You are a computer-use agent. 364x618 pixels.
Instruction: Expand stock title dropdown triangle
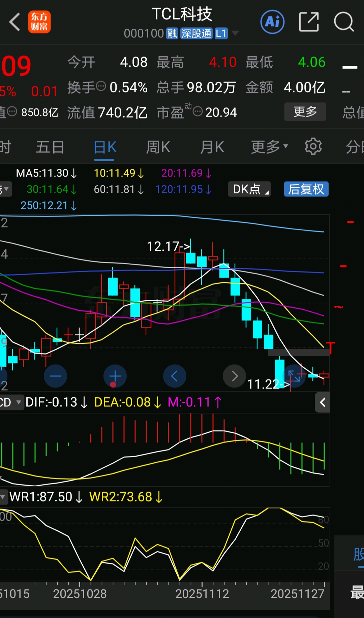pos(235,33)
